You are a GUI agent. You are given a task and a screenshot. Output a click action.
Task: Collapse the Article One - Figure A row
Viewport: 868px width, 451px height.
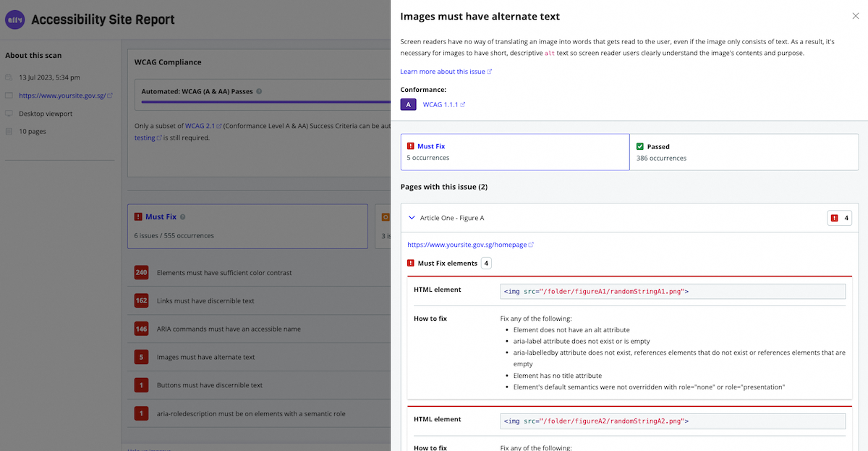tap(628, 218)
